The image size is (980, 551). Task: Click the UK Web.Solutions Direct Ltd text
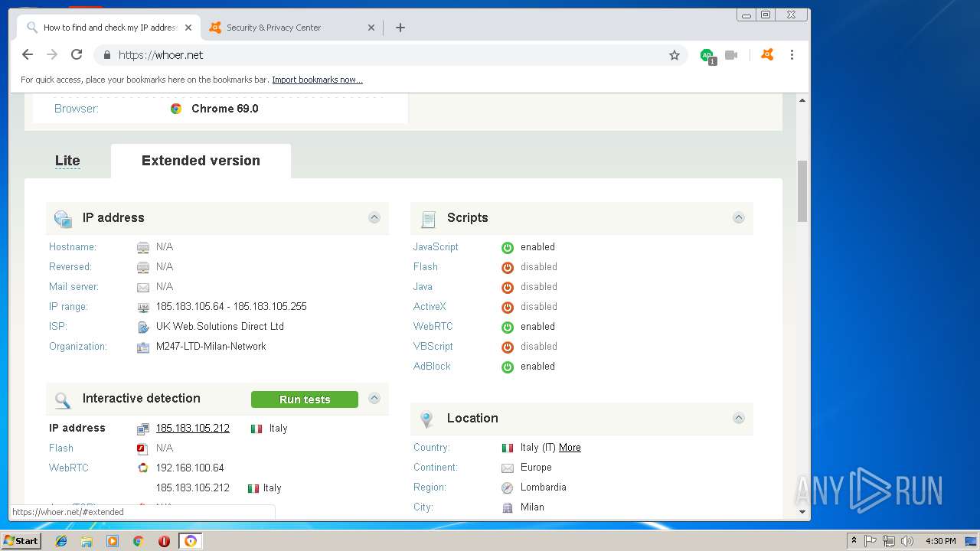coord(220,326)
